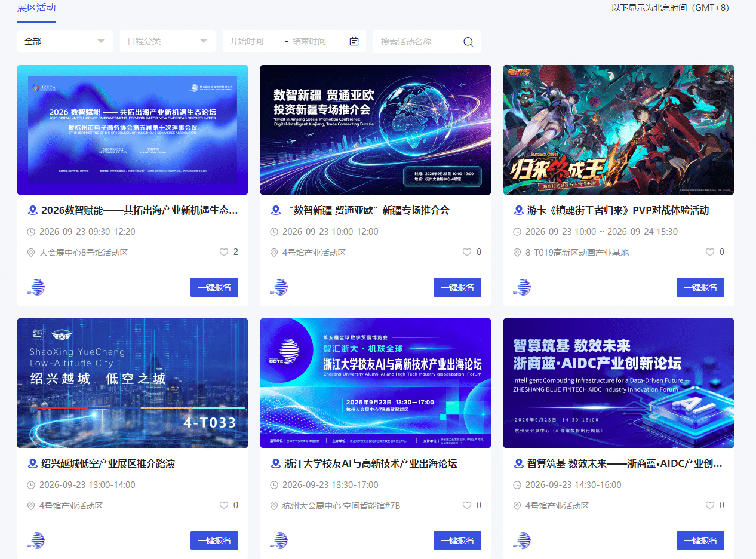Screen dimensions: 756x559
Task: Click 一键报名 for 浙江大学校友AI论坛
Action: click(457, 540)
